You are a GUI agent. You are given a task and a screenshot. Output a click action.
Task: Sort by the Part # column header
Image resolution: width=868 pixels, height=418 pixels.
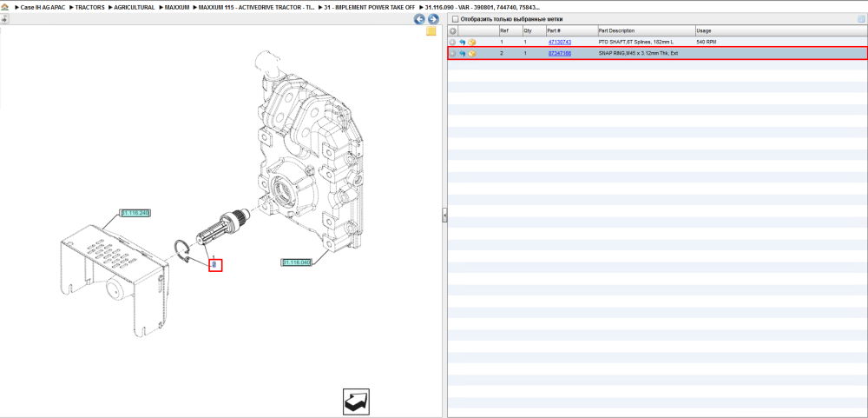pyautogui.click(x=571, y=31)
